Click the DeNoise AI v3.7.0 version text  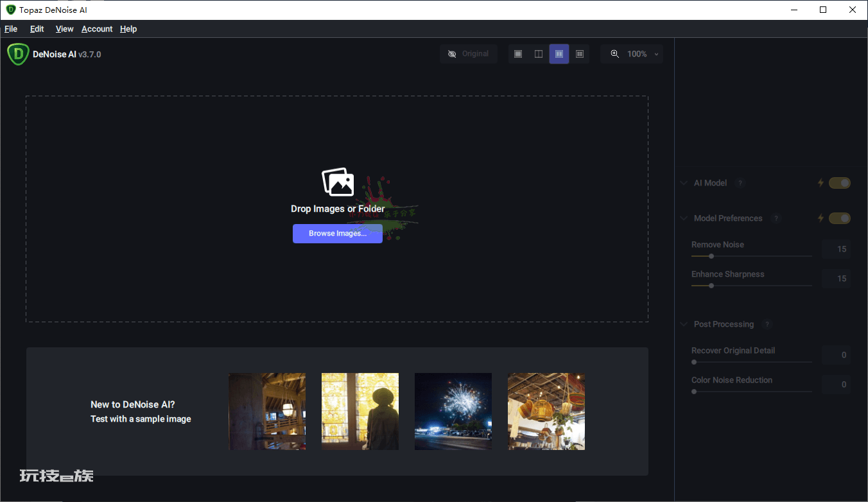click(x=67, y=55)
